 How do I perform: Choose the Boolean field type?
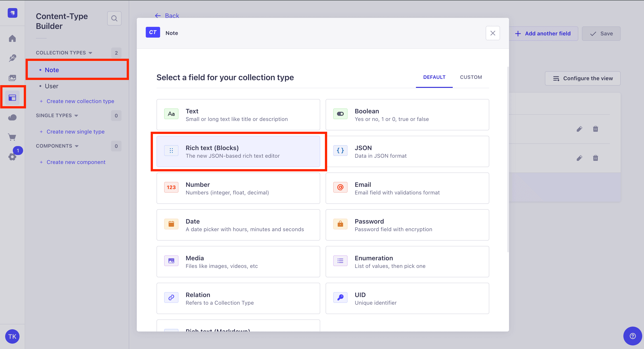[x=407, y=115]
